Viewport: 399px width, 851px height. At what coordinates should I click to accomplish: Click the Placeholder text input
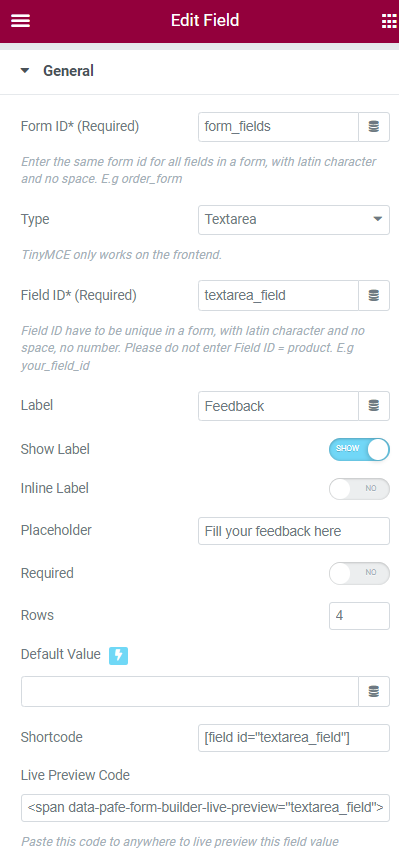tap(294, 531)
